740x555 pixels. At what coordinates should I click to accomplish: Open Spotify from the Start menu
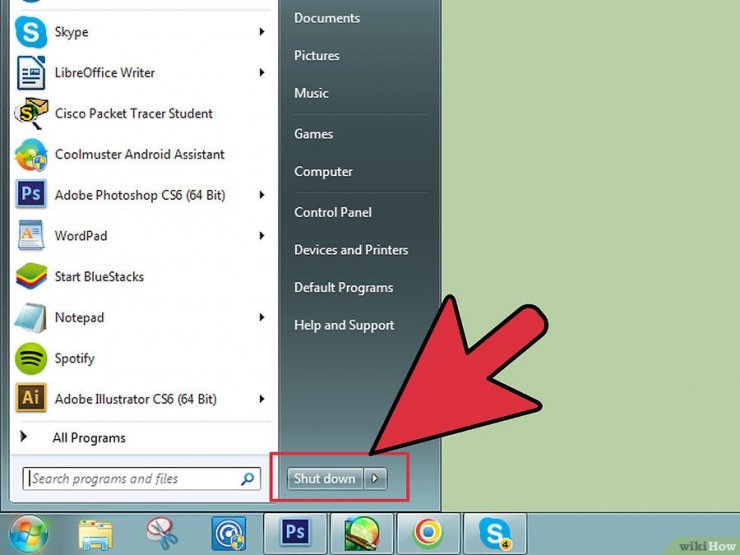pos(76,358)
